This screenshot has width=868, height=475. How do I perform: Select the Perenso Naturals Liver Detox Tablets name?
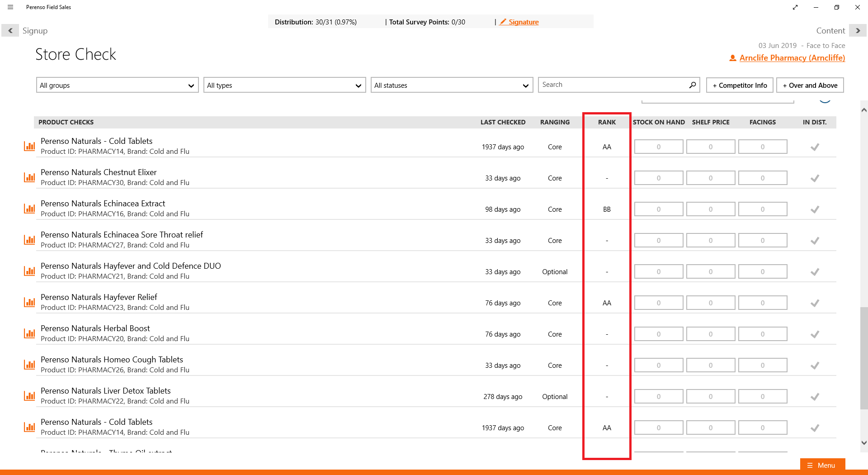pyautogui.click(x=106, y=391)
